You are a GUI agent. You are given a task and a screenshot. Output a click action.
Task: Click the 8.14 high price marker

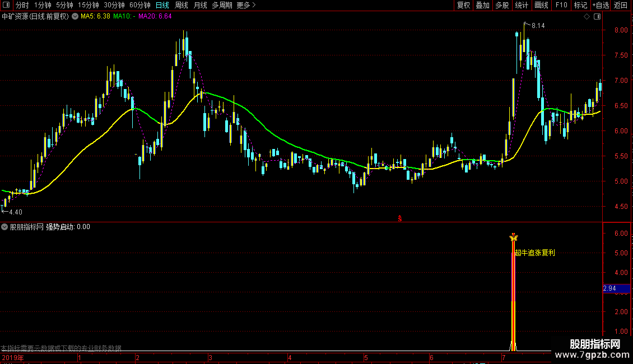[x=538, y=25]
